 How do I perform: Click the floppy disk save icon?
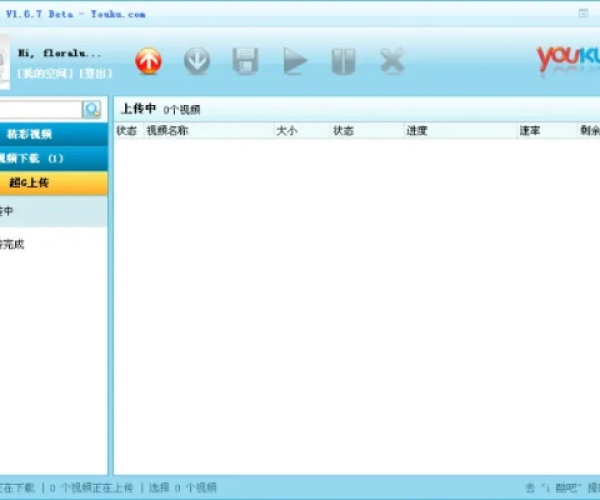245,61
